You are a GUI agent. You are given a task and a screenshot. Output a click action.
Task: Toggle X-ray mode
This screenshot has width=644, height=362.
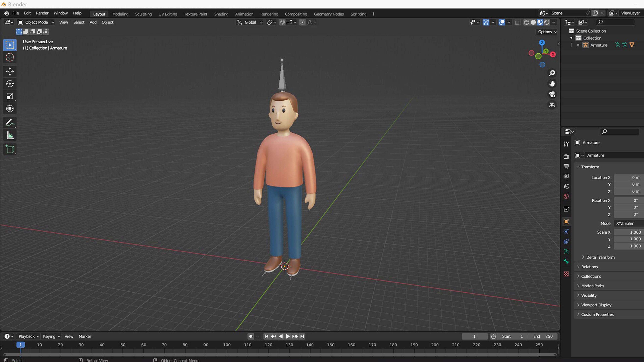[x=518, y=22]
